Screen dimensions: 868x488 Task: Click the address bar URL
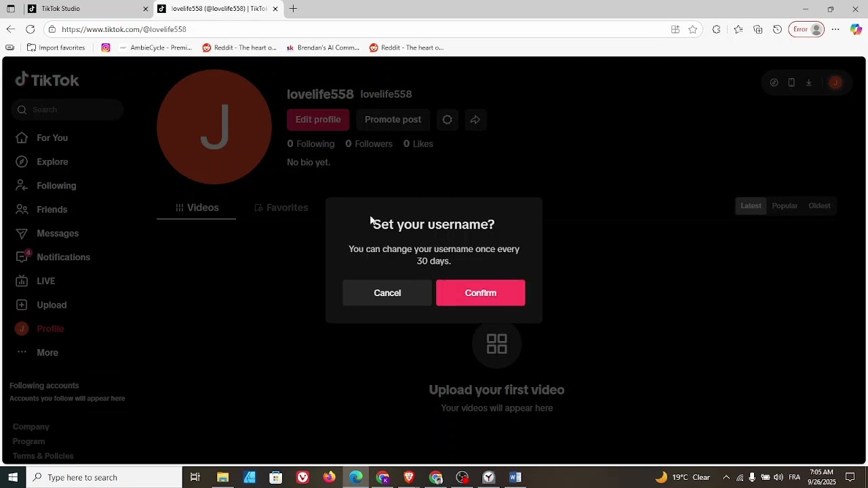coord(123,29)
